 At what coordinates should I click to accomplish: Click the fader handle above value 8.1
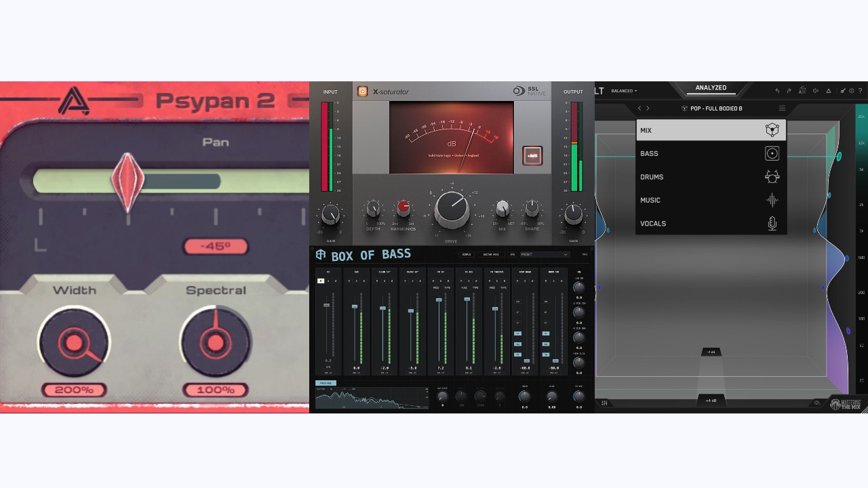tap(467, 299)
